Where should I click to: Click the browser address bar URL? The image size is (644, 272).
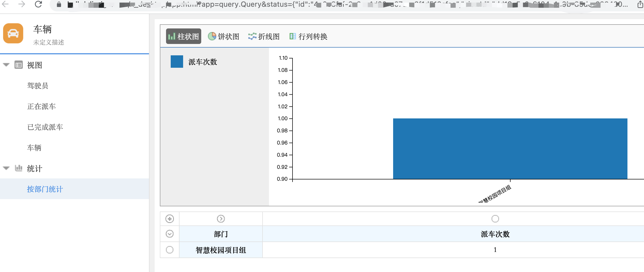coord(341,4)
